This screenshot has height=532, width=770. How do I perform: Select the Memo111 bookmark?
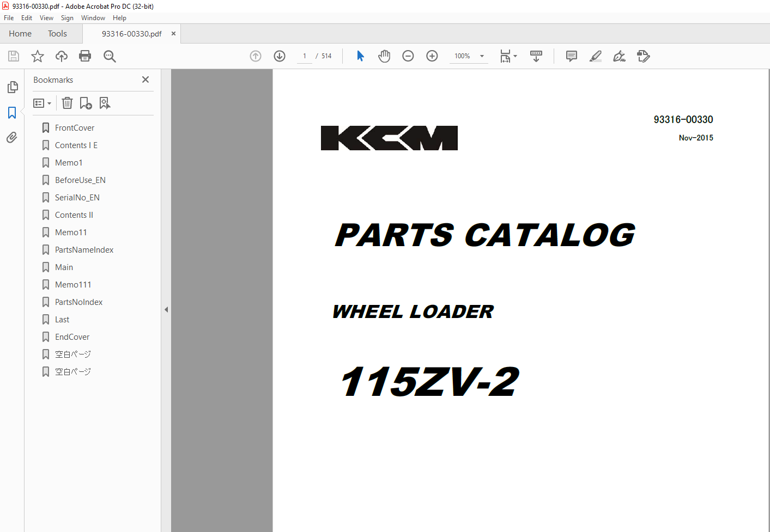point(73,285)
